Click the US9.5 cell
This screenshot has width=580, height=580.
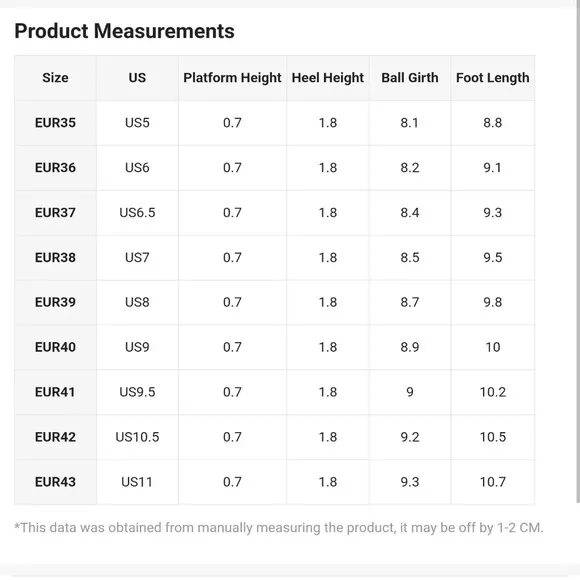tap(137, 392)
